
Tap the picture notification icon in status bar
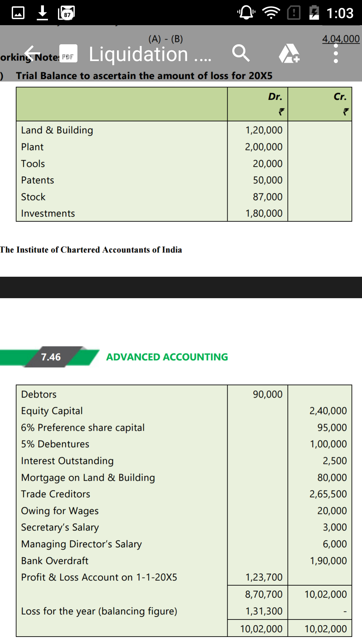(18, 13)
